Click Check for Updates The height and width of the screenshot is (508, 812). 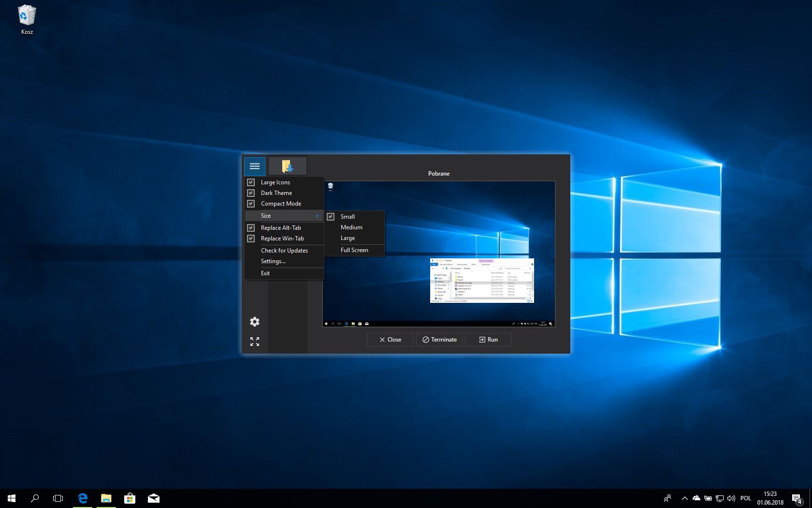(284, 251)
